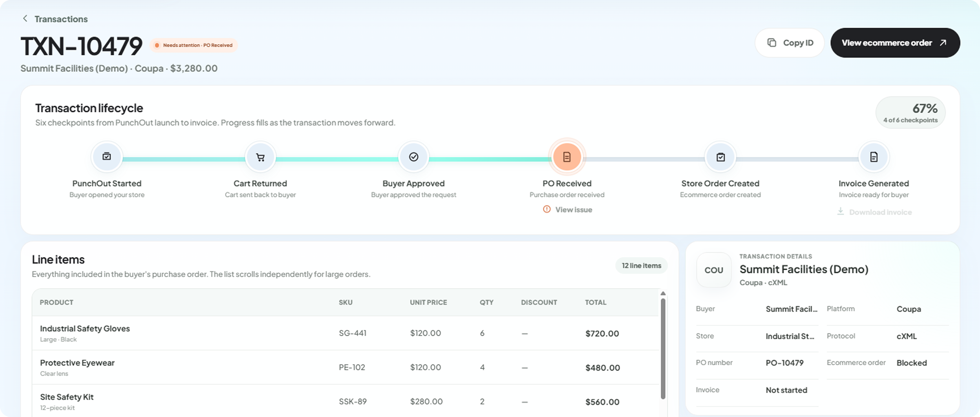Image resolution: width=980 pixels, height=417 pixels.
Task: Click the Not started invoice value
Action: (786, 390)
